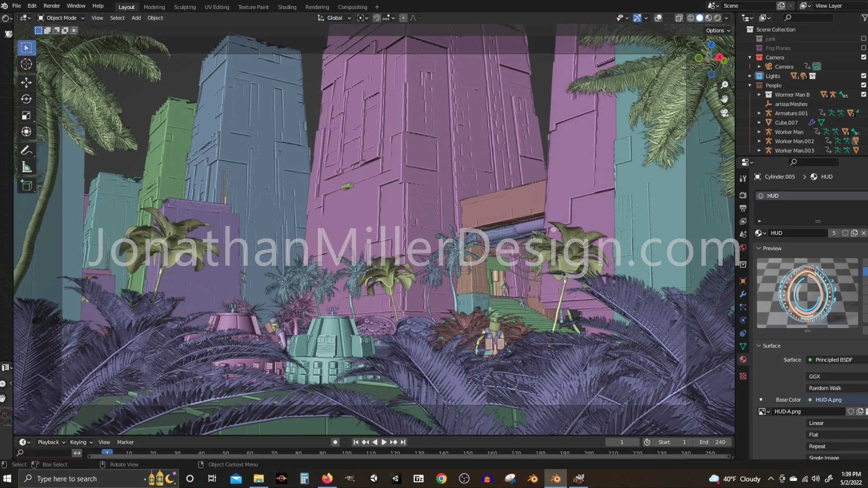This screenshot has width=868, height=488.
Task: Switch to wireframe viewport shading
Action: (x=690, y=18)
